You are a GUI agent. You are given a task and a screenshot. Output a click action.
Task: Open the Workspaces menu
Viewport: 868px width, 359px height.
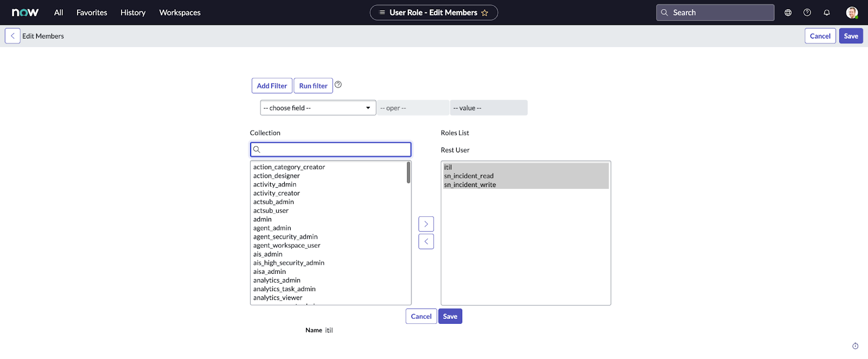(x=180, y=12)
